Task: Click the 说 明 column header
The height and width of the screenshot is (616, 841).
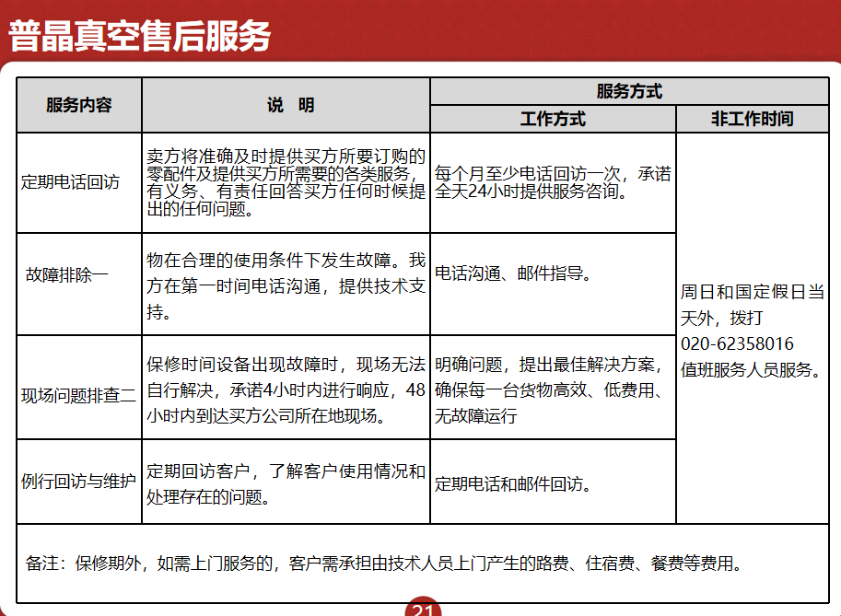Action: 286,105
